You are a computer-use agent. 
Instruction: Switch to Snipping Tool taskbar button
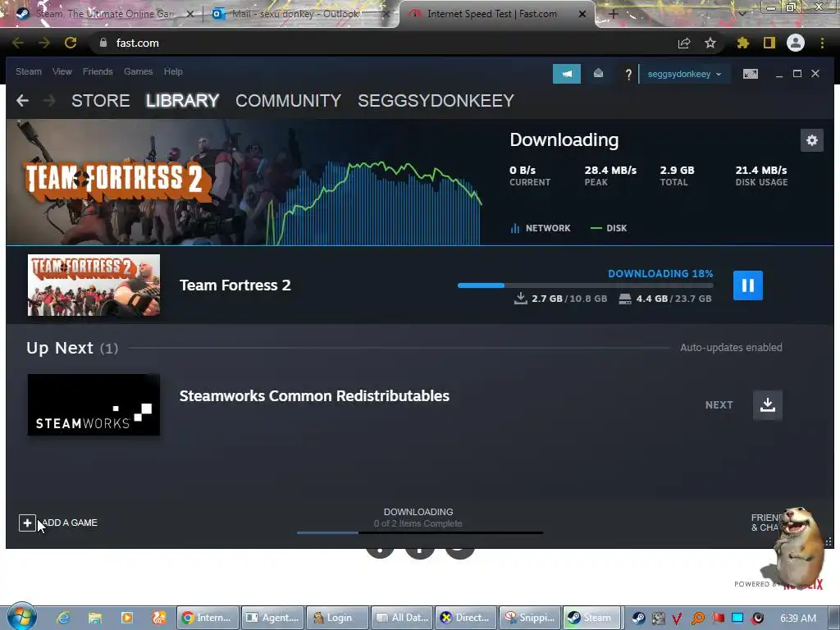[531, 618]
